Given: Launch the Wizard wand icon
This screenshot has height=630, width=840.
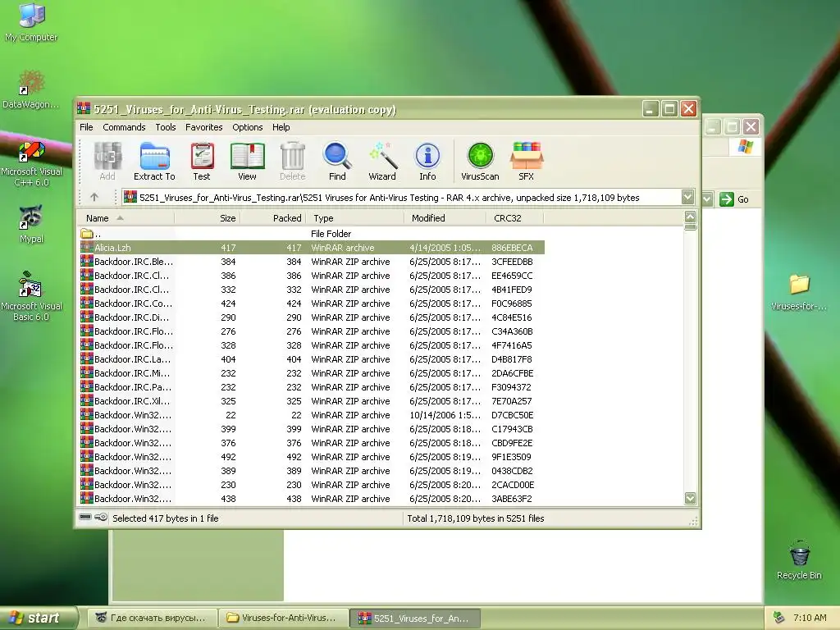Looking at the screenshot, I should tap(382, 162).
